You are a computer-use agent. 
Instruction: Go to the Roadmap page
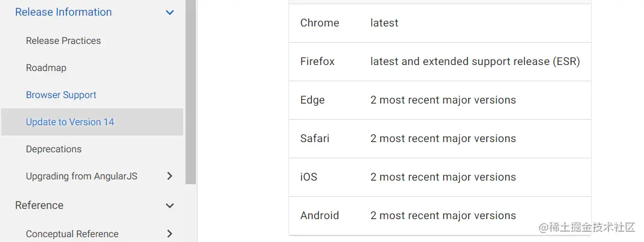[x=46, y=68]
